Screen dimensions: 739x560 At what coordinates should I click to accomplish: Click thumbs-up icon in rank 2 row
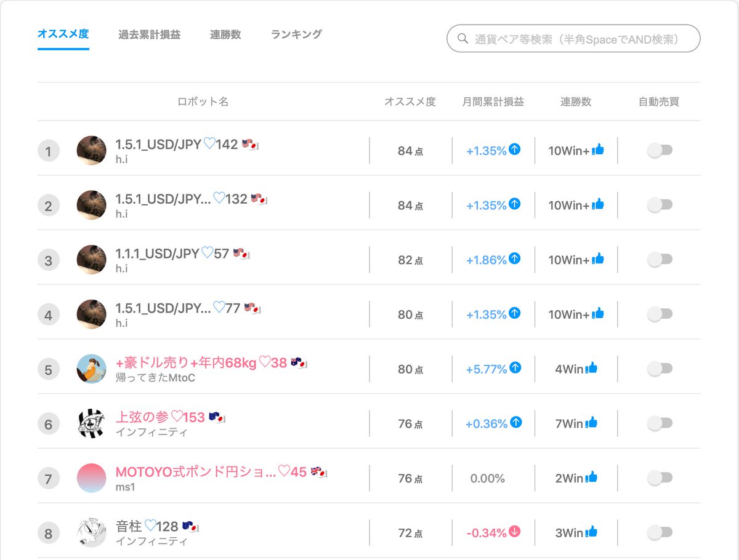597,204
